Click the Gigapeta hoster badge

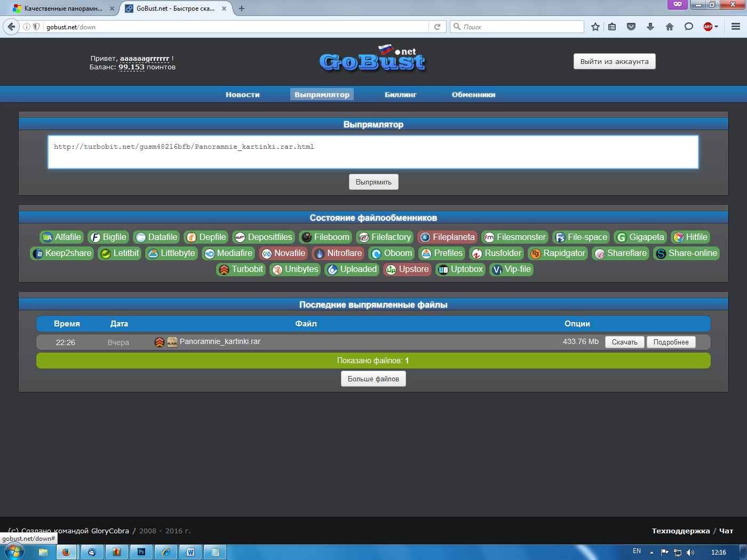pyautogui.click(x=640, y=237)
